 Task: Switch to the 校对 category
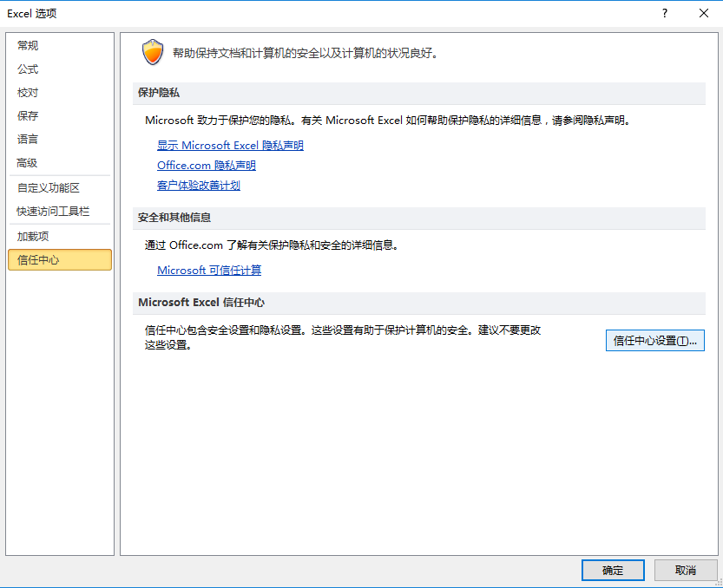point(29,93)
